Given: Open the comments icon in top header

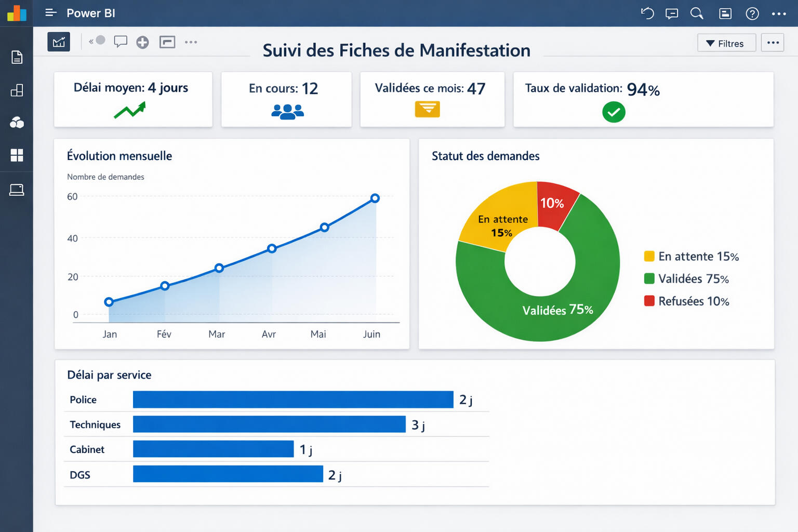Looking at the screenshot, I should [x=672, y=14].
